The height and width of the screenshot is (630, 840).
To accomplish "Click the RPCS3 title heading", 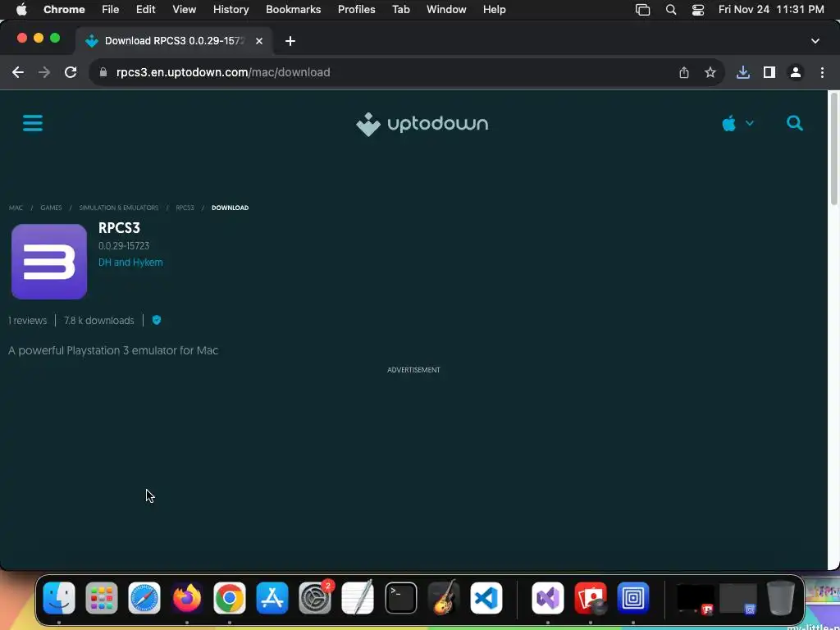I will coord(120,228).
